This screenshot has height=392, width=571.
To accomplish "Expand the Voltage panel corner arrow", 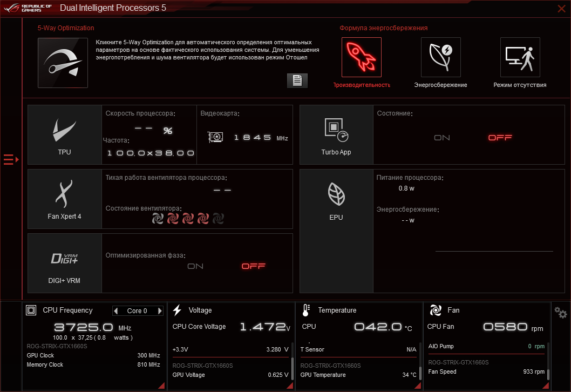I will (x=290, y=386).
